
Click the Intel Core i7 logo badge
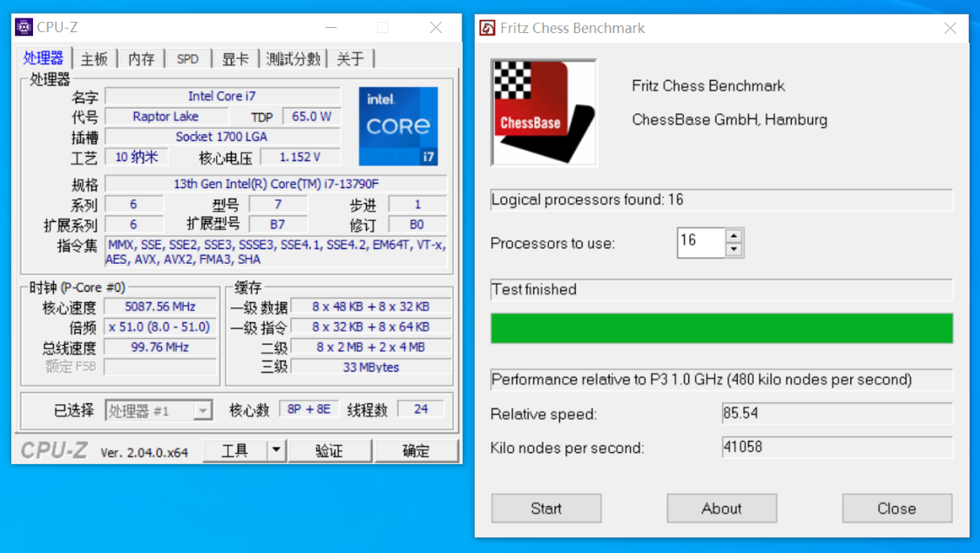click(398, 126)
